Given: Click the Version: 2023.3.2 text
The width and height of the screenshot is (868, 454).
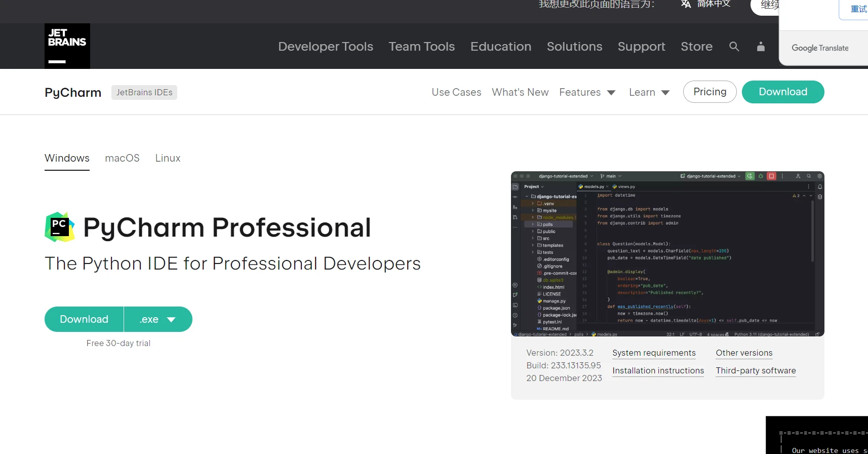Looking at the screenshot, I should [560, 353].
